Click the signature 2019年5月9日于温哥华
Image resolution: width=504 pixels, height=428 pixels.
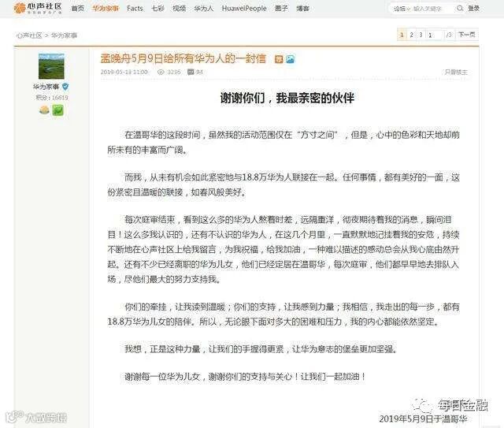click(x=423, y=419)
